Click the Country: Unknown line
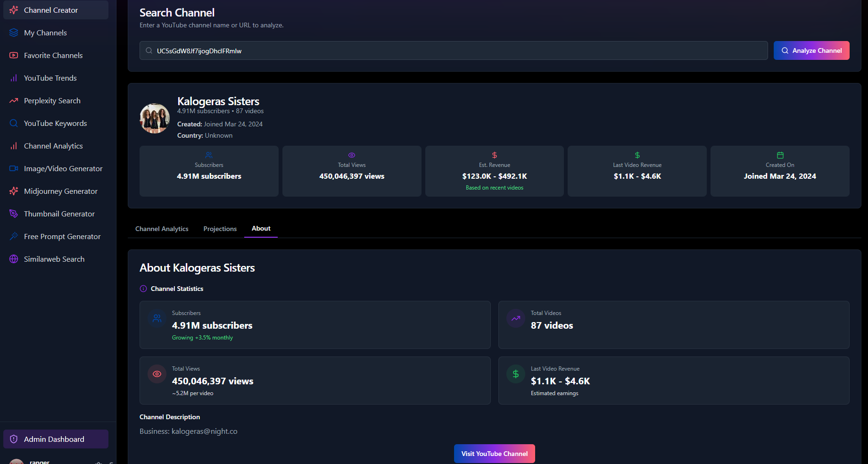 tap(205, 135)
